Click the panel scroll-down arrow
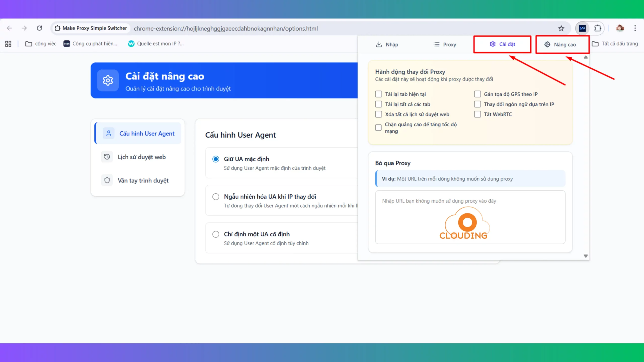 pyautogui.click(x=586, y=256)
